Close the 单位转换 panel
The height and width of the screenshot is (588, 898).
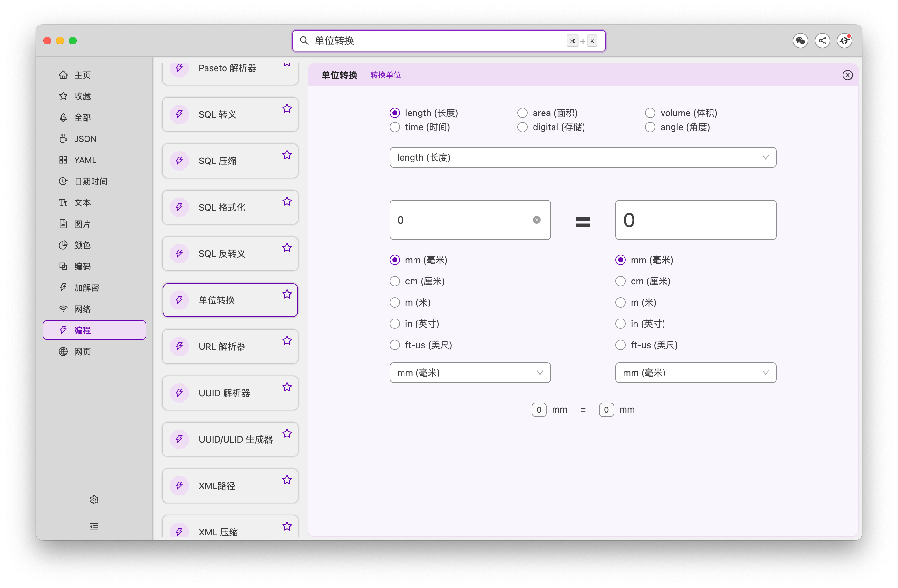[847, 75]
